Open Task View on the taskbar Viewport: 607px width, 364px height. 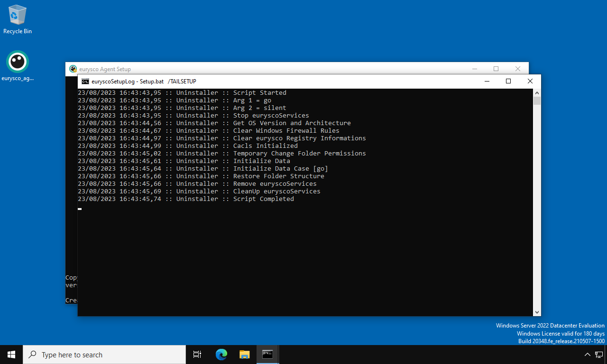(197, 355)
